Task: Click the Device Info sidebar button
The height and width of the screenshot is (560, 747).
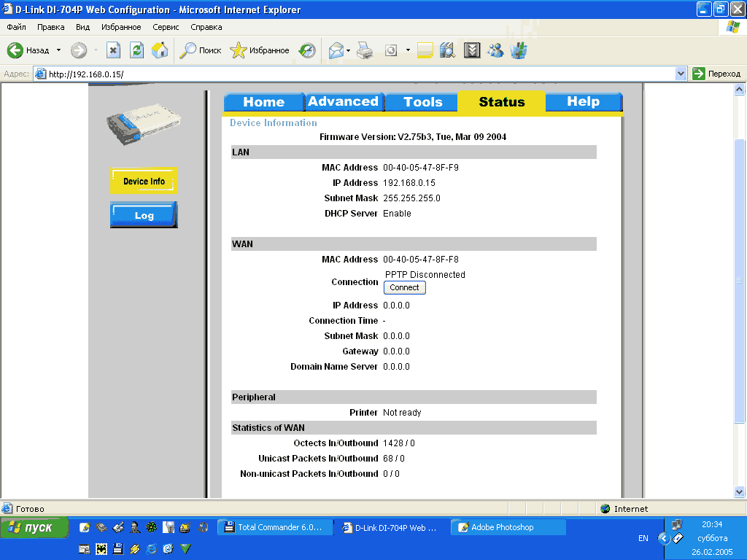Action: 144,181
